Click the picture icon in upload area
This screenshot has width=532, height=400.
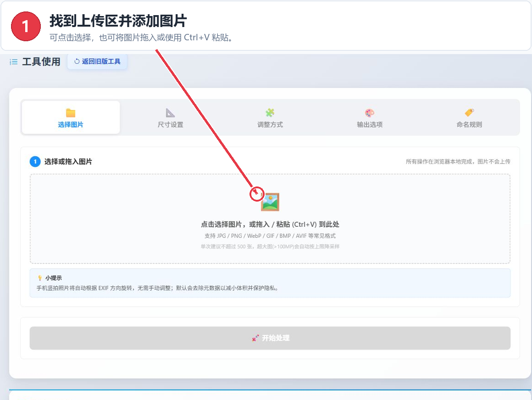pyautogui.click(x=270, y=202)
